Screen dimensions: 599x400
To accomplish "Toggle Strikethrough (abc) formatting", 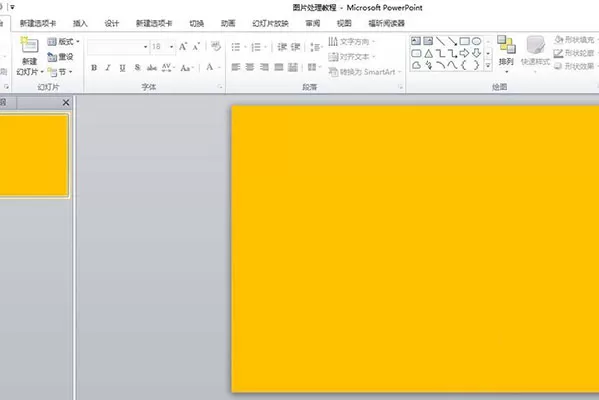I will (x=152, y=68).
